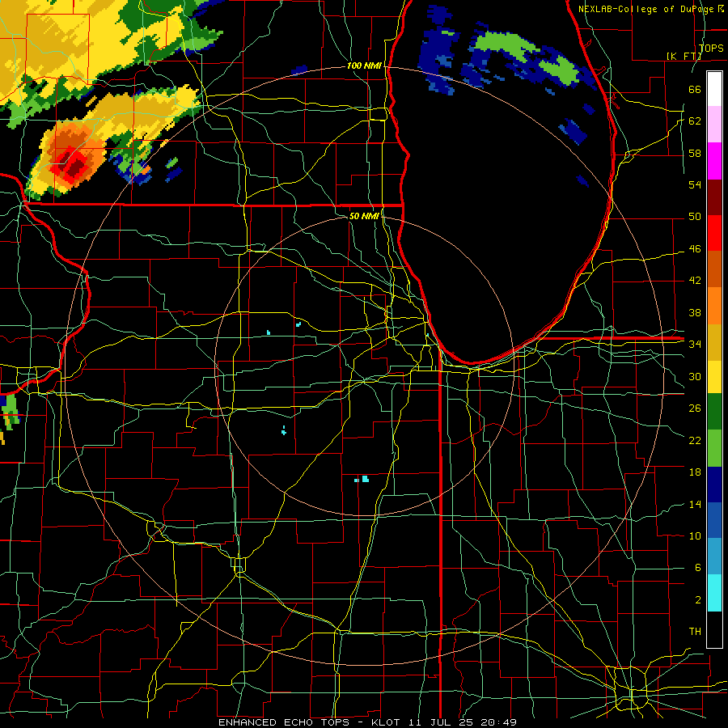Viewport: 728px width, 728px height.
Task: Pick the white swatch atop the color scale
Action: [714, 89]
